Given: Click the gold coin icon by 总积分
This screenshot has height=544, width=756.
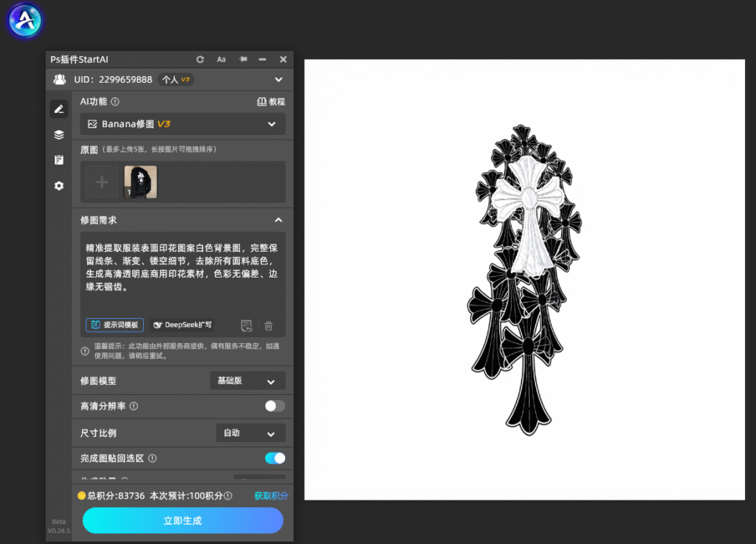Looking at the screenshot, I should 81,495.
